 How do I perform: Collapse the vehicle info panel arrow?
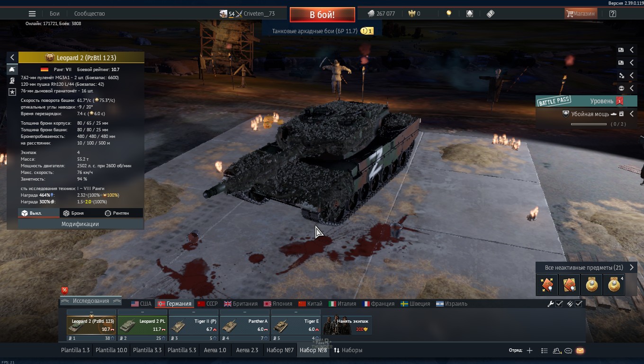pos(12,57)
